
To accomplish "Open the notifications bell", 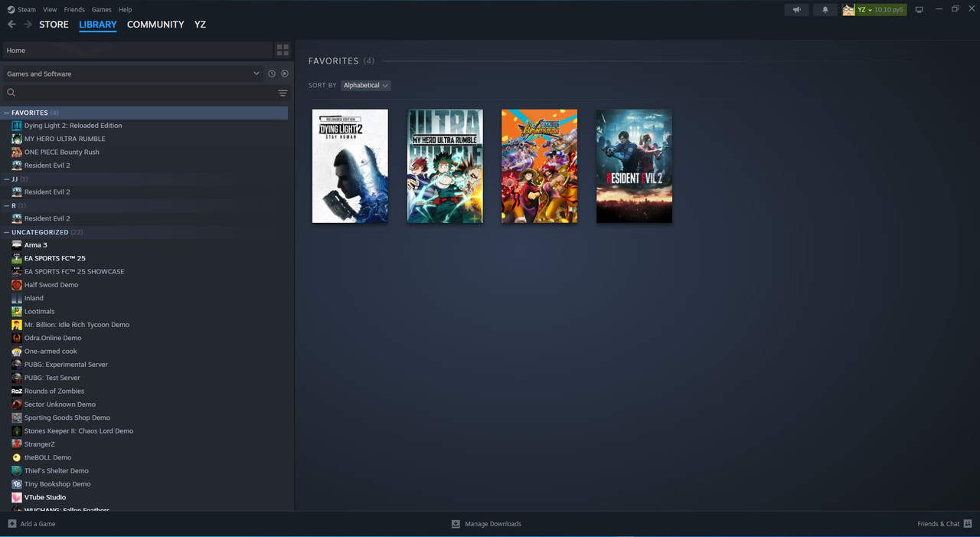I will coord(825,10).
